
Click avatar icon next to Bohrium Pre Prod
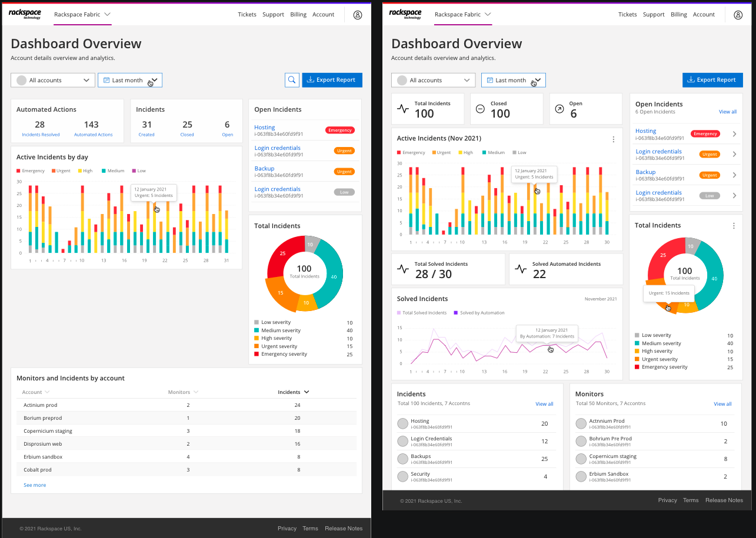tap(581, 441)
